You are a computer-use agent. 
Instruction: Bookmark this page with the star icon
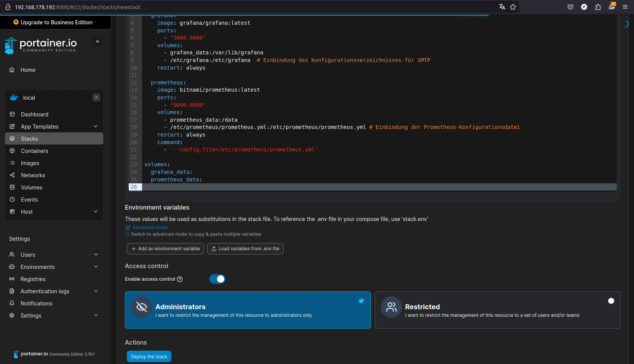(513, 7)
